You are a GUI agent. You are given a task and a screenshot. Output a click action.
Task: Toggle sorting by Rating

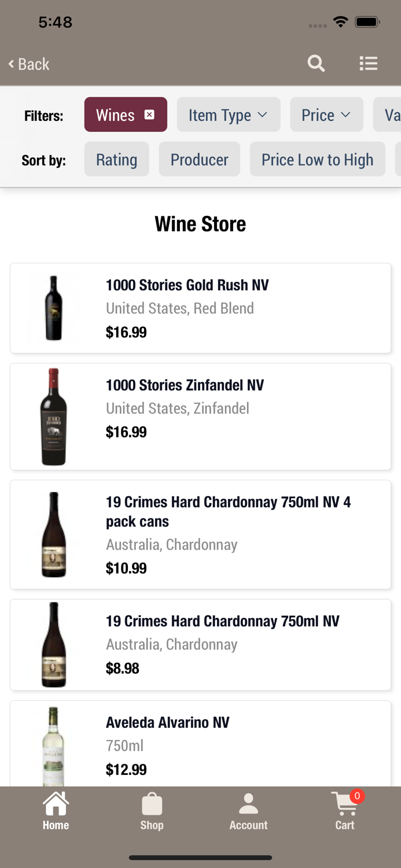tap(116, 159)
